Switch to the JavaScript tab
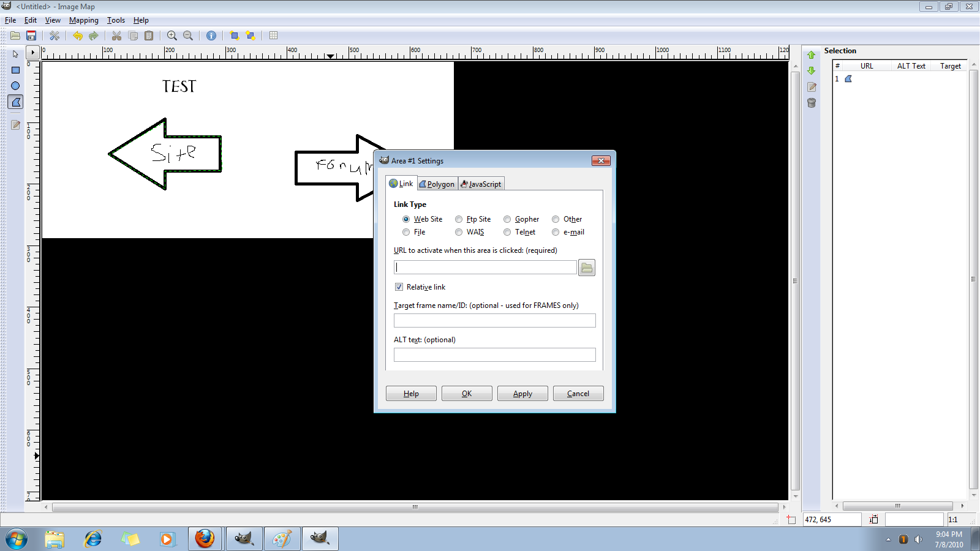Viewport: 980px width, 551px height. coord(481,184)
